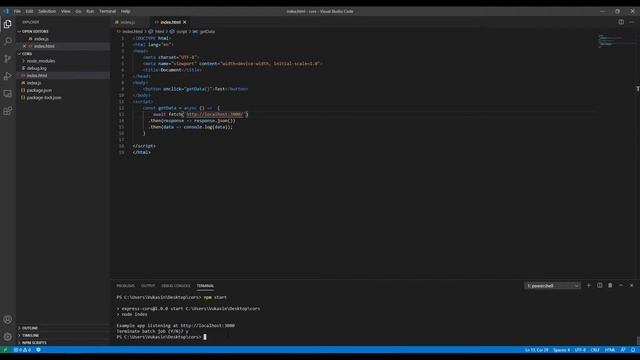Select index.html in the CORS folder
This screenshot has height=360, width=640.
click(x=37, y=76)
